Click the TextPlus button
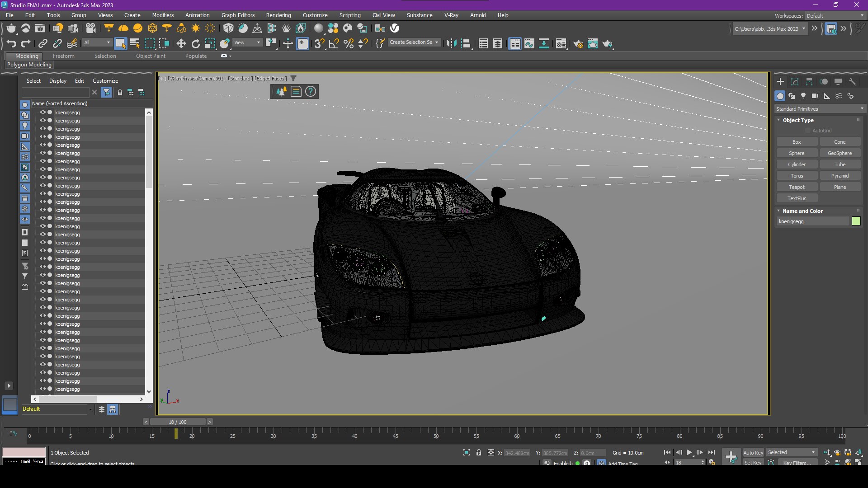868x488 pixels. [x=797, y=198]
